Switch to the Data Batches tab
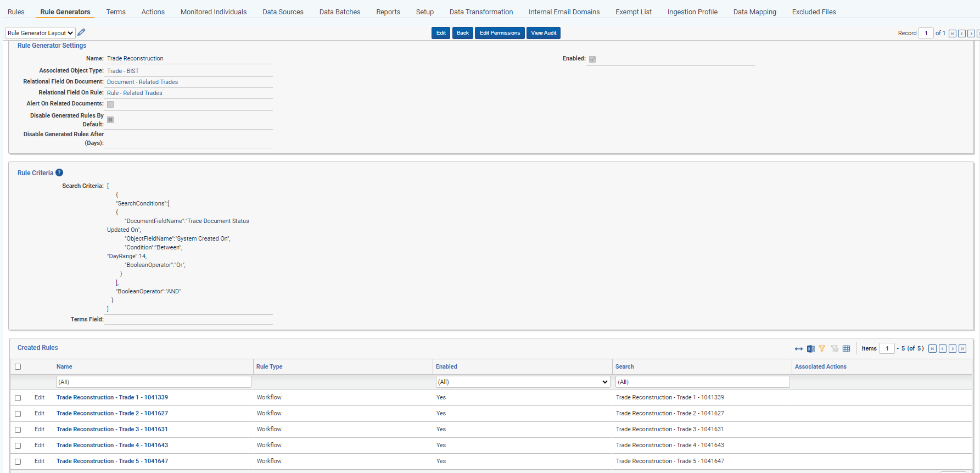The image size is (980, 473). pos(340,12)
